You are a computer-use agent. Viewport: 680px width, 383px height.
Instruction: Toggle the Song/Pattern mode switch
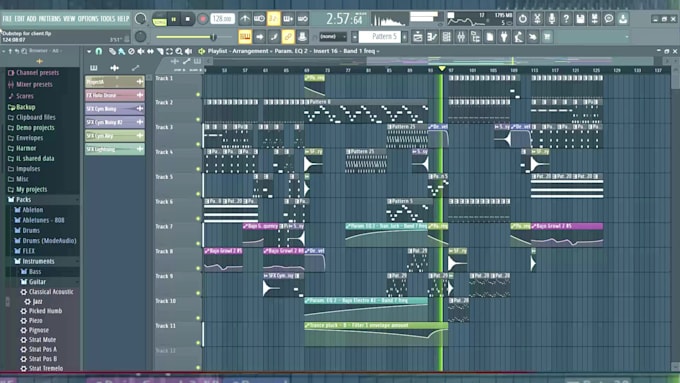coord(159,19)
